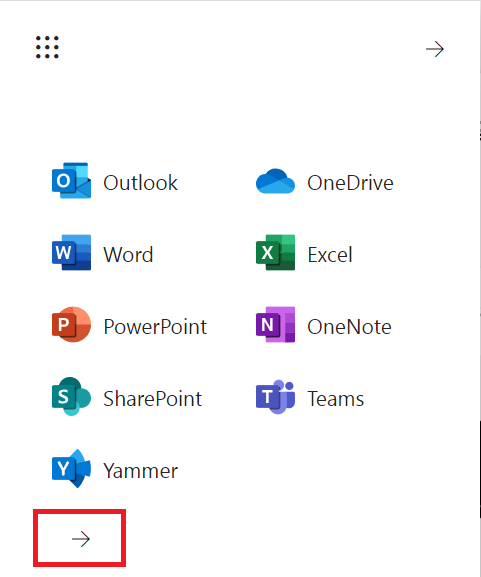The height and width of the screenshot is (577, 481).
Task: Launch the Excel app
Action: point(304,253)
